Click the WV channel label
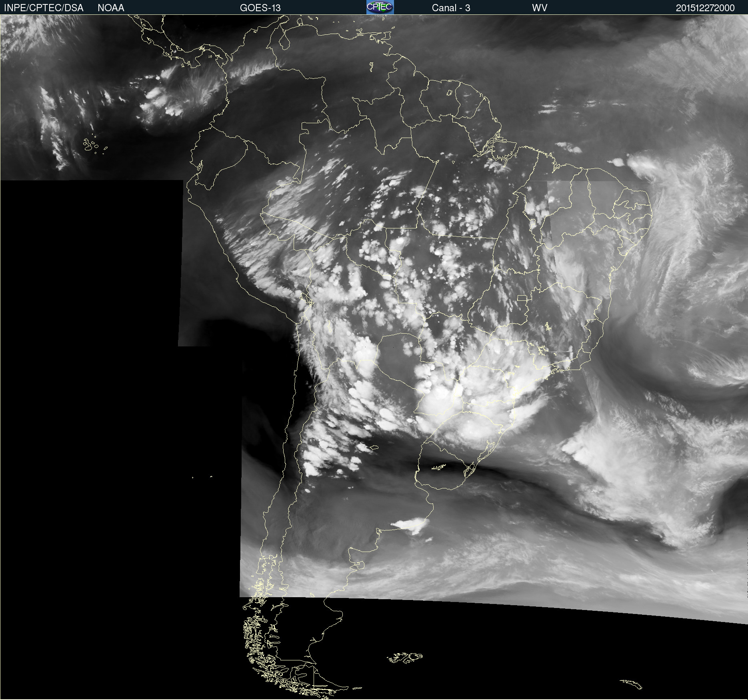This screenshot has width=748, height=700. click(x=539, y=8)
